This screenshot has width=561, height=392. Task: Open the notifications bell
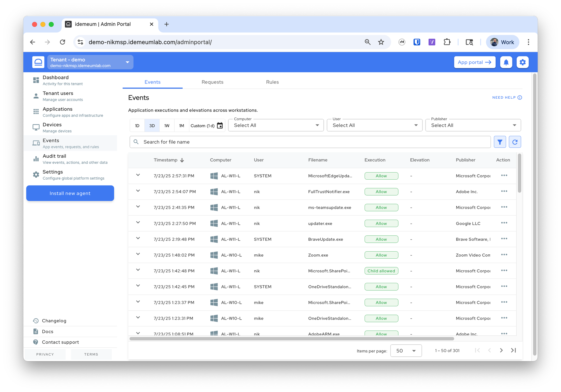[506, 62]
